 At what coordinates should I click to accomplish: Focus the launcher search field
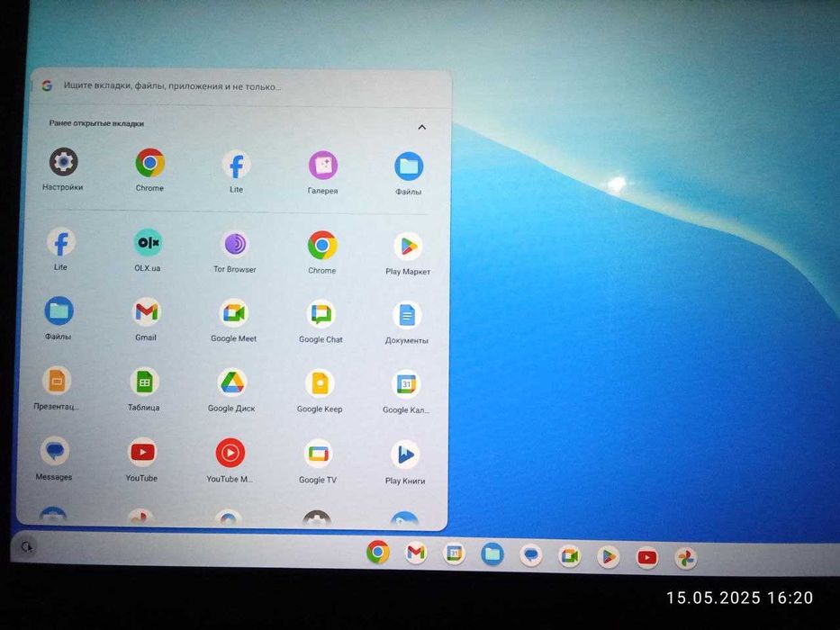pyautogui.click(x=240, y=86)
